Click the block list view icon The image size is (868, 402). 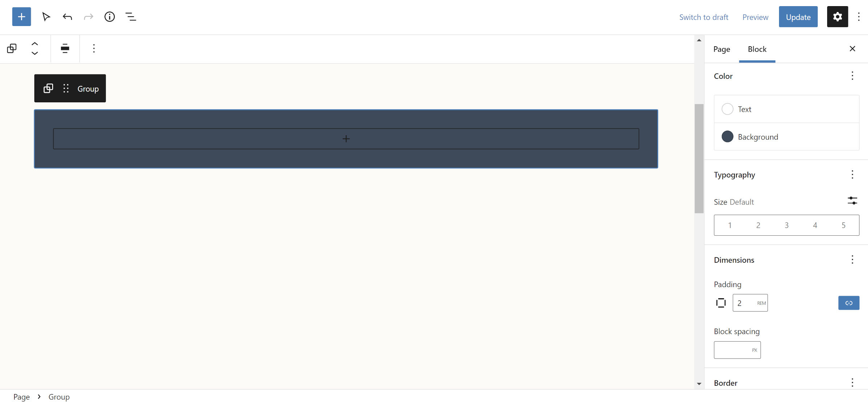130,17
